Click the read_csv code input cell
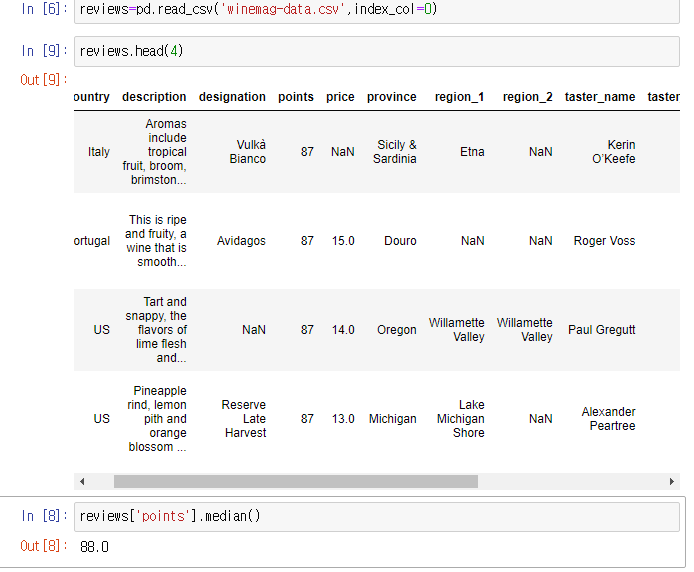Screen dimensions: 694x572 coord(377,9)
